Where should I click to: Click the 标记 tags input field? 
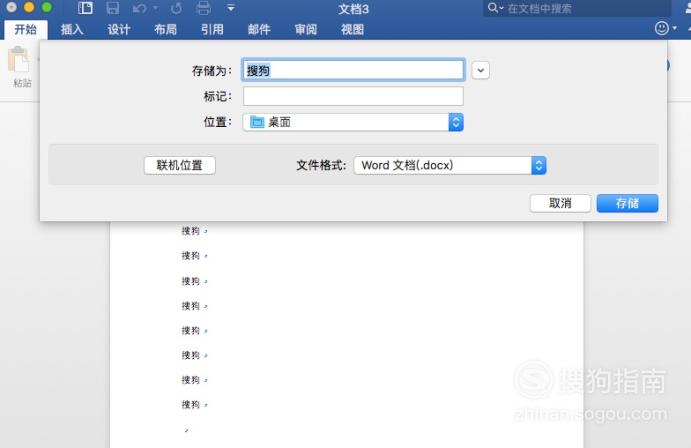point(353,96)
